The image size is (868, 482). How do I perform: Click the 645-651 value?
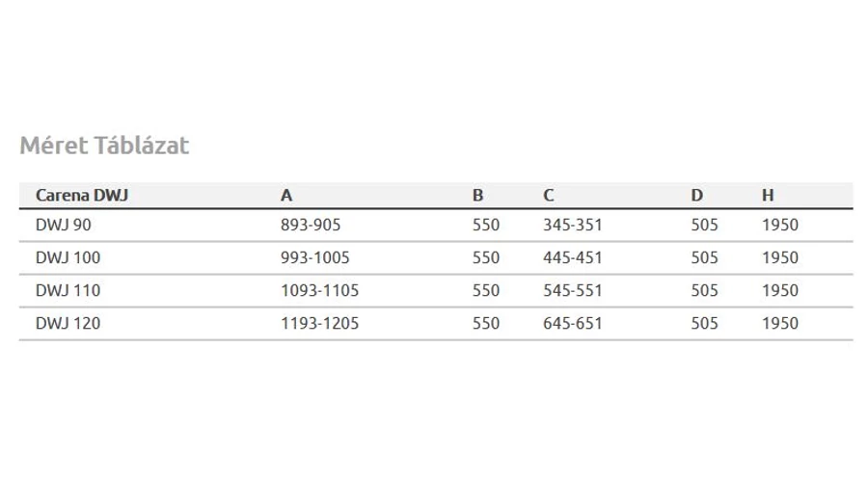(572, 323)
